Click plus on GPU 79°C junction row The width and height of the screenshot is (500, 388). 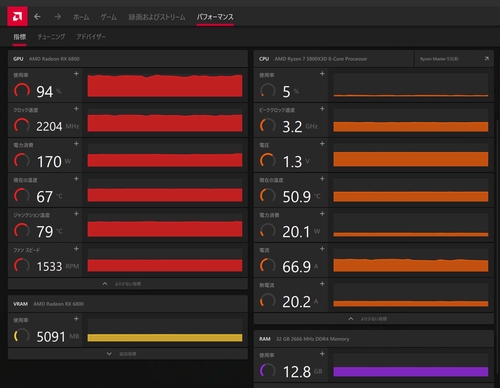(76, 214)
